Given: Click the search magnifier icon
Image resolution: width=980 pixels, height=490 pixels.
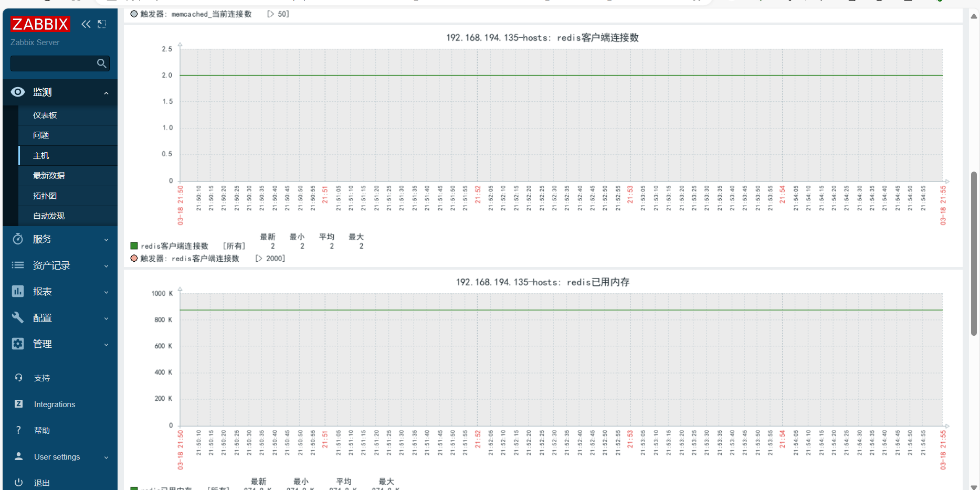Looking at the screenshot, I should [102, 63].
